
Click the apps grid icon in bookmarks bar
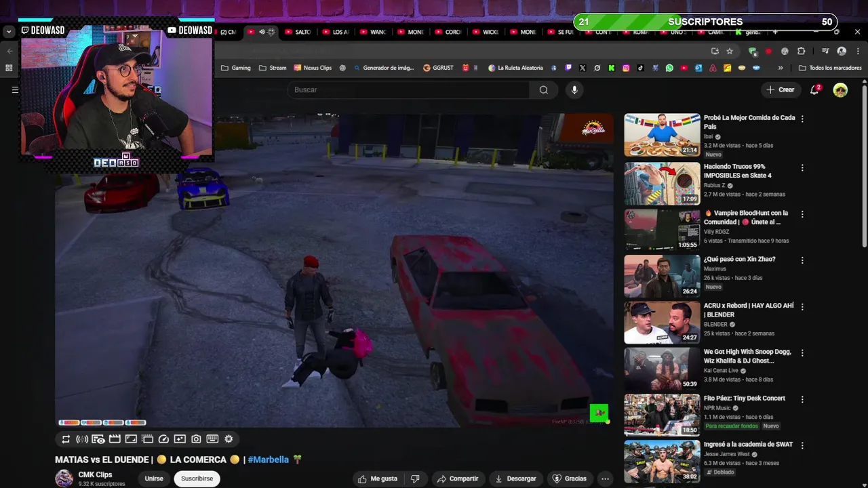pyautogui.click(x=9, y=68)
